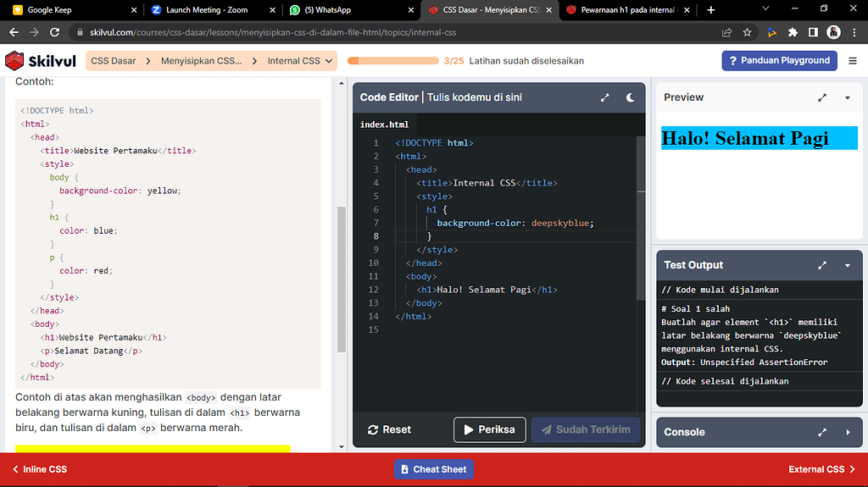The image size is (868, 487).
Task: Go to next lesson External CSS
Action: (821, 469)
